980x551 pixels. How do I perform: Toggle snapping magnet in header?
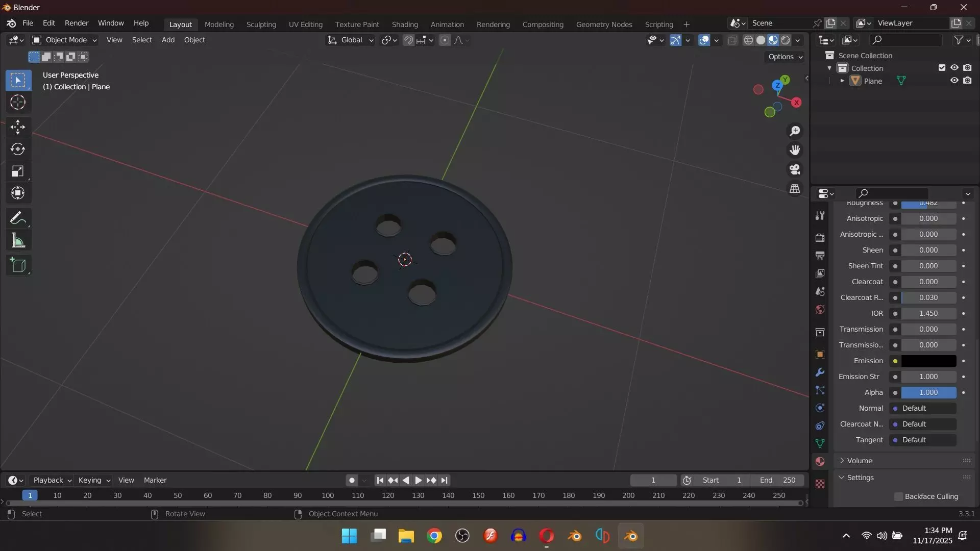point(408,40)
